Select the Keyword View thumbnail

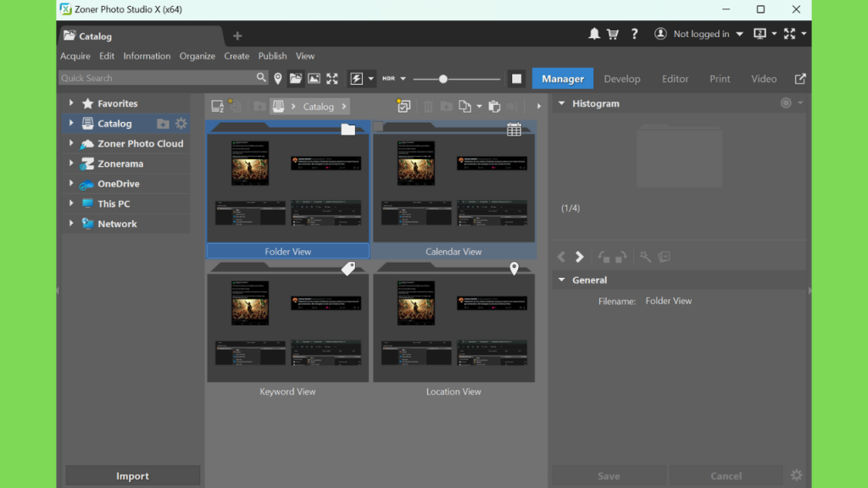pyautogui.click(x=288, y=330)
